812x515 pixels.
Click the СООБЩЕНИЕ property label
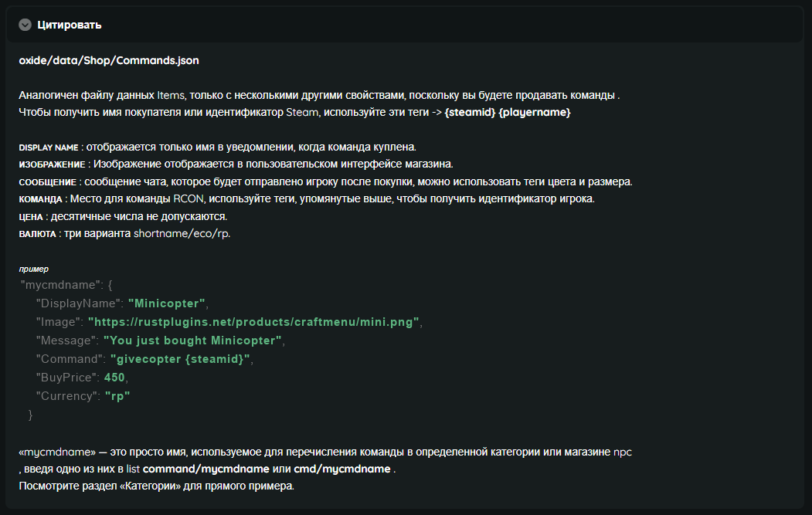click(x=49, y=181)
